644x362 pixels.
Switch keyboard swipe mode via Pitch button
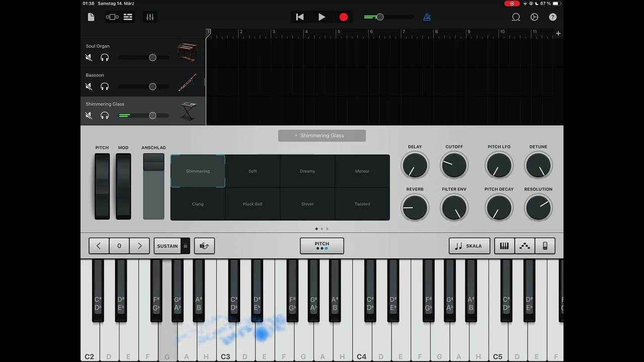322,246
